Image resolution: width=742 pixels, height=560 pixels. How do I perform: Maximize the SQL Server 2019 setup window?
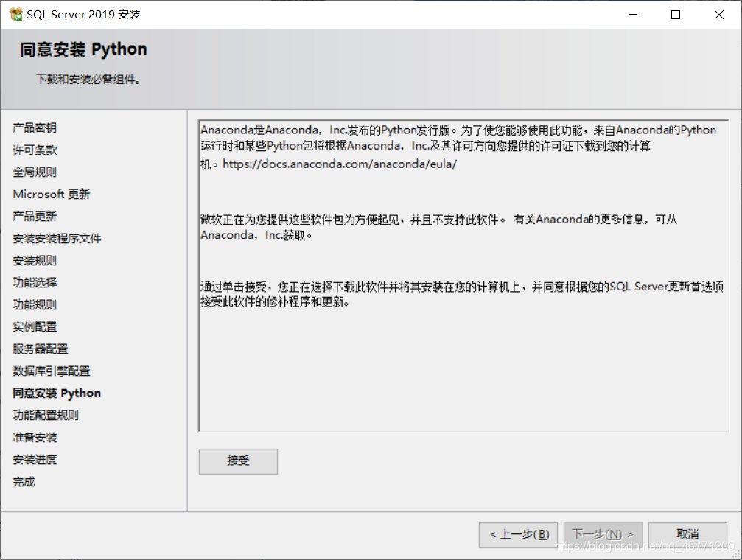click(676, 15)
